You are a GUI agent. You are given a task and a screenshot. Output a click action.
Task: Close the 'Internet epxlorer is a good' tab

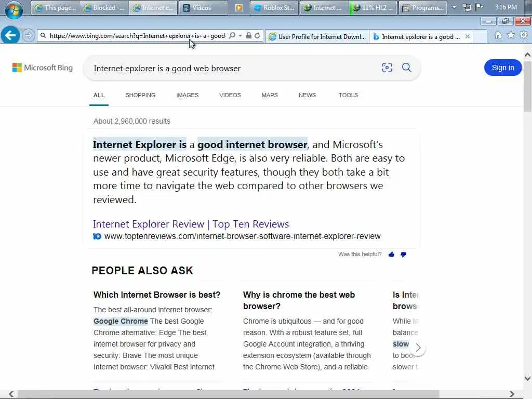(468, 36)
